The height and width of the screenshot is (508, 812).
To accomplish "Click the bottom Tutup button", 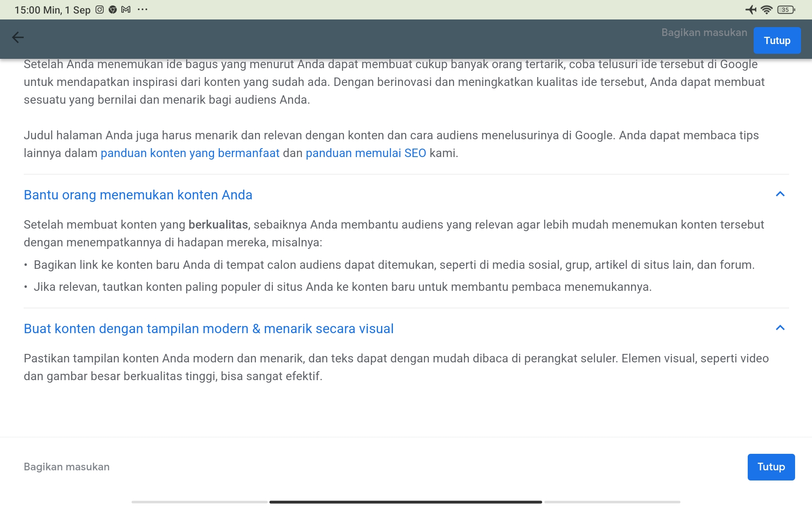I will pyautogui.click(x=771, y=467).
